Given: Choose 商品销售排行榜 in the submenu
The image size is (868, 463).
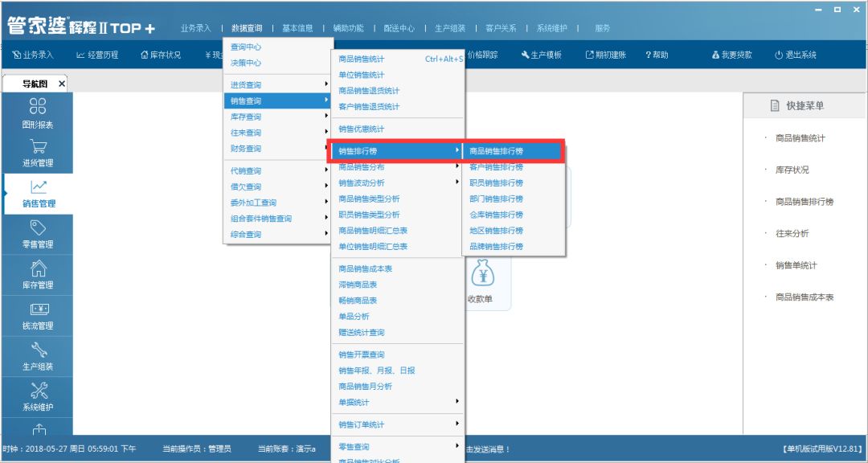Looking at the screenshot, I should click(496, 151).
